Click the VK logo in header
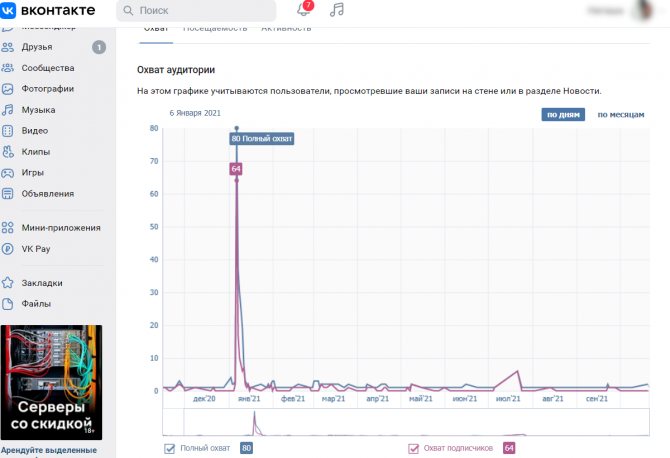 (8, 10)
